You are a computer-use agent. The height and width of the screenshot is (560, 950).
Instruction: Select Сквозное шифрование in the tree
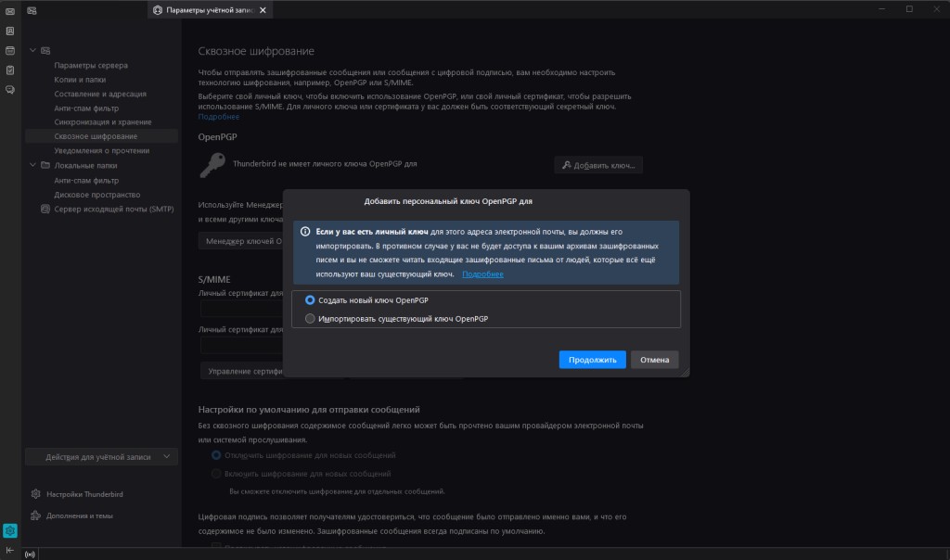pos(102,136)
